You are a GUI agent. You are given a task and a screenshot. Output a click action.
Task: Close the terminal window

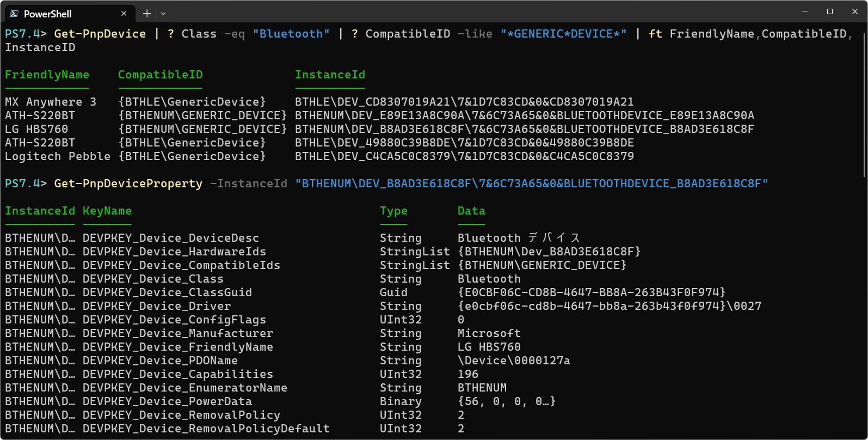tap(855, 11)
